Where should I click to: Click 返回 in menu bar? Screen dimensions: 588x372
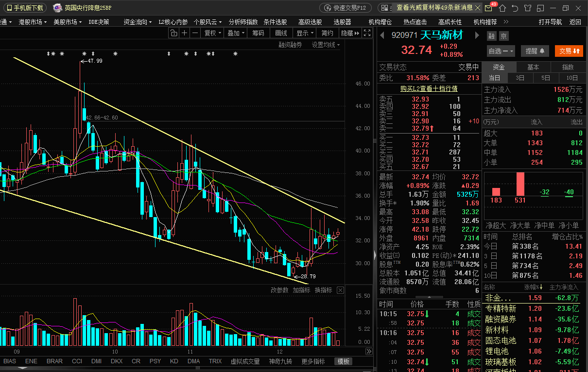575,22
